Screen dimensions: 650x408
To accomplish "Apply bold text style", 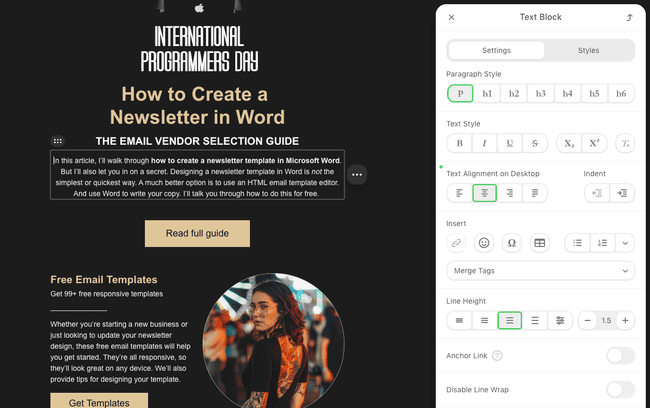I will tap(459, 143).
